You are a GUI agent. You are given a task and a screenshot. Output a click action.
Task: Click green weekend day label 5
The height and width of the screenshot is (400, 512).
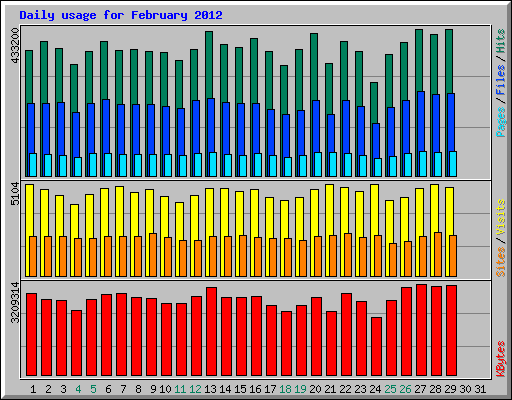pos(93,389)
